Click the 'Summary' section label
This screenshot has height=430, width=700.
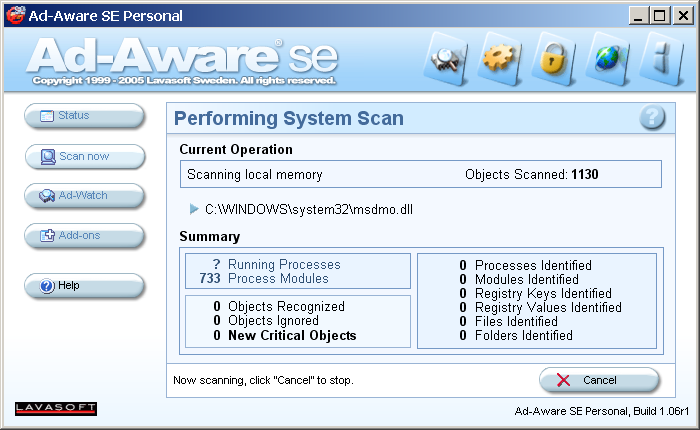[x=210, y=237]
